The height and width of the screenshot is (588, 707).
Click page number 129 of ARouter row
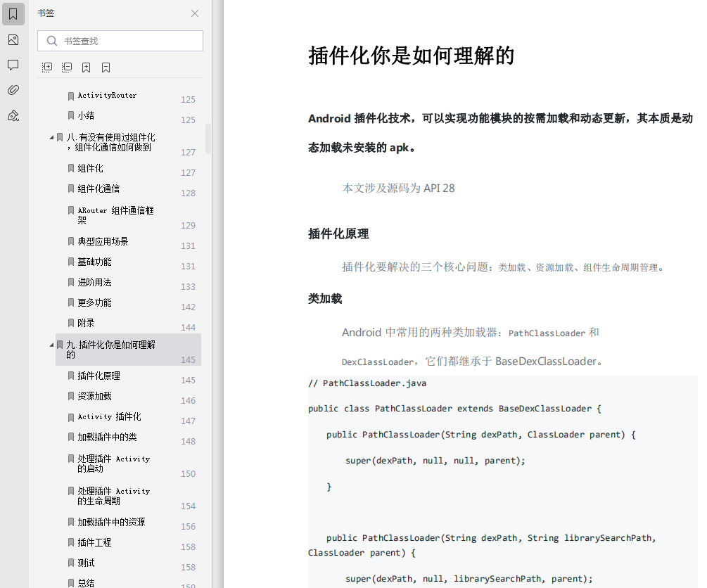(x=188, y=226)
